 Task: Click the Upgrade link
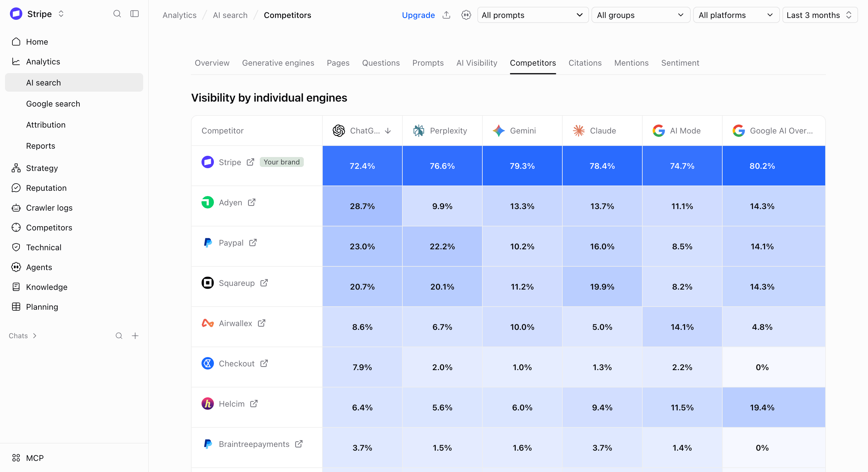pyautogui.click(x=418, y=15)
